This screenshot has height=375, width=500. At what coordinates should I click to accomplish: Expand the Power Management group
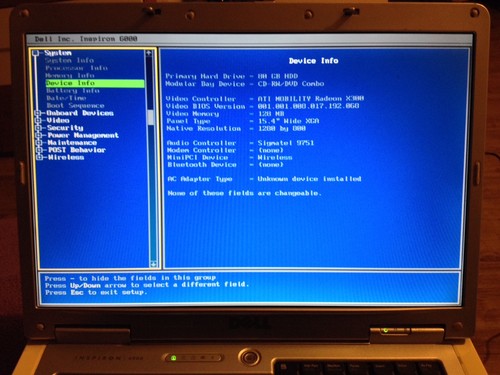pyautogui.click(x=39, y=135)
